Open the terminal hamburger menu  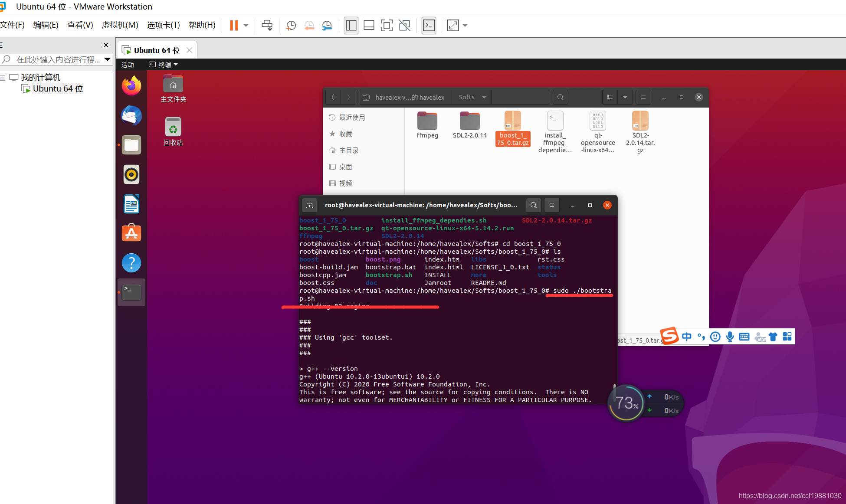551,205
